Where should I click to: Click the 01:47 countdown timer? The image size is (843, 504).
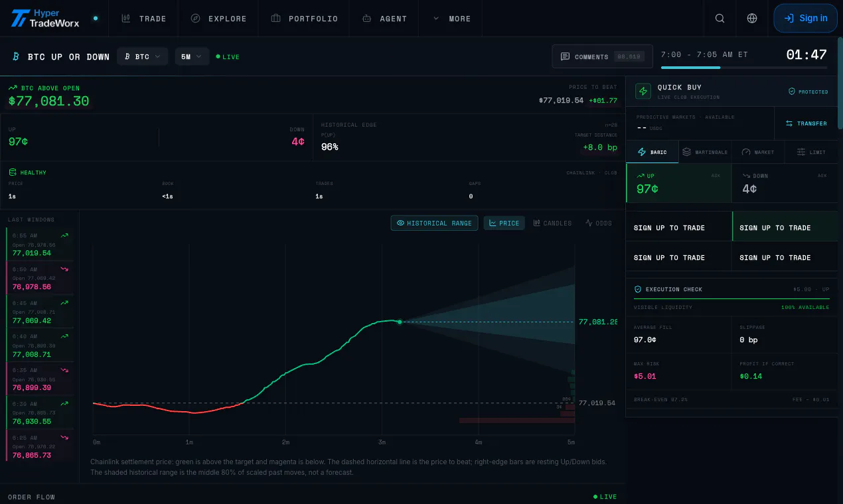point(806,55)
